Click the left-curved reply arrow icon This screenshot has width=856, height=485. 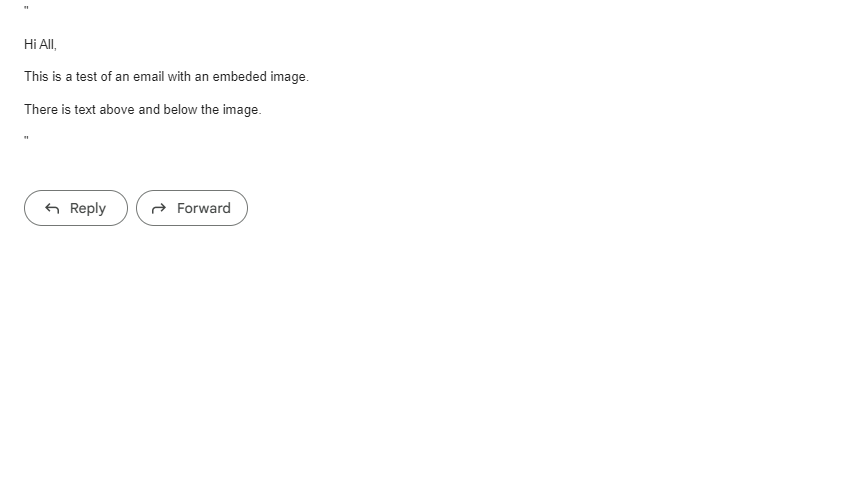click(52, 208)
